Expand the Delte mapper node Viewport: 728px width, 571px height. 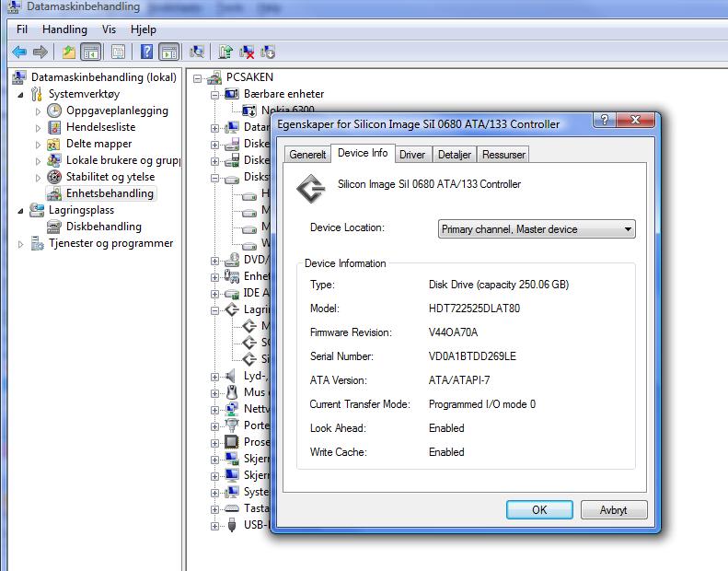pyautogui.click(x=38, y=145)
